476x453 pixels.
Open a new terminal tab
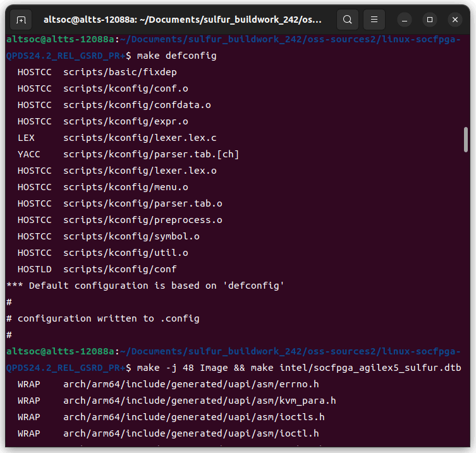(21, 20)
